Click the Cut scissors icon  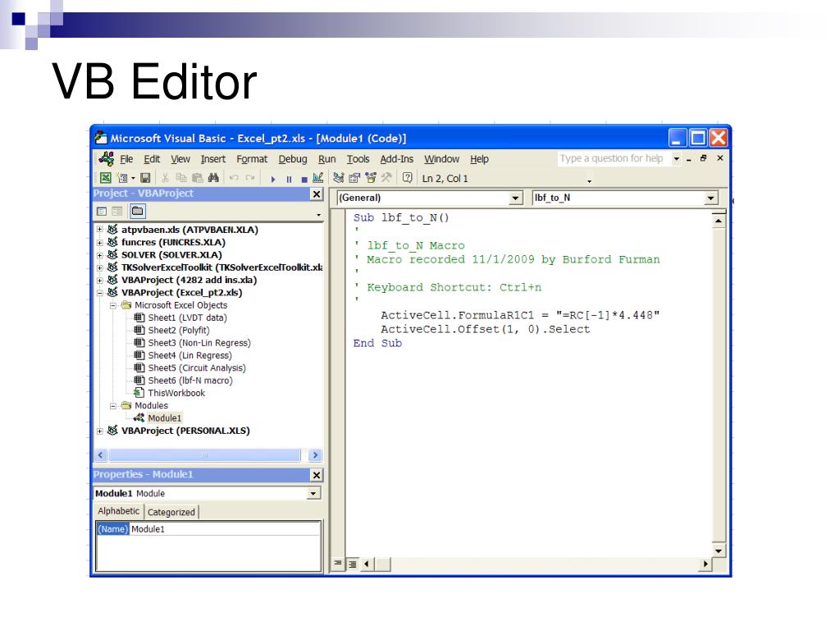pos(166,178)
